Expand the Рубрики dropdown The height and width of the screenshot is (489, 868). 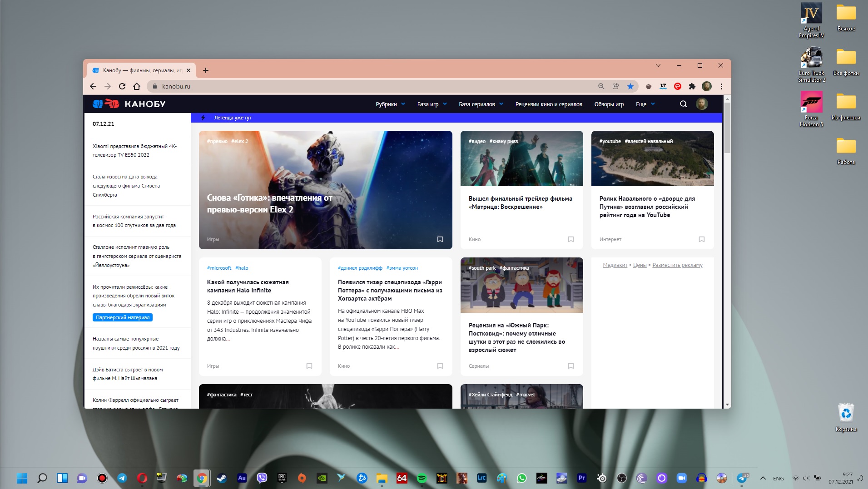[x=390, y=104]
